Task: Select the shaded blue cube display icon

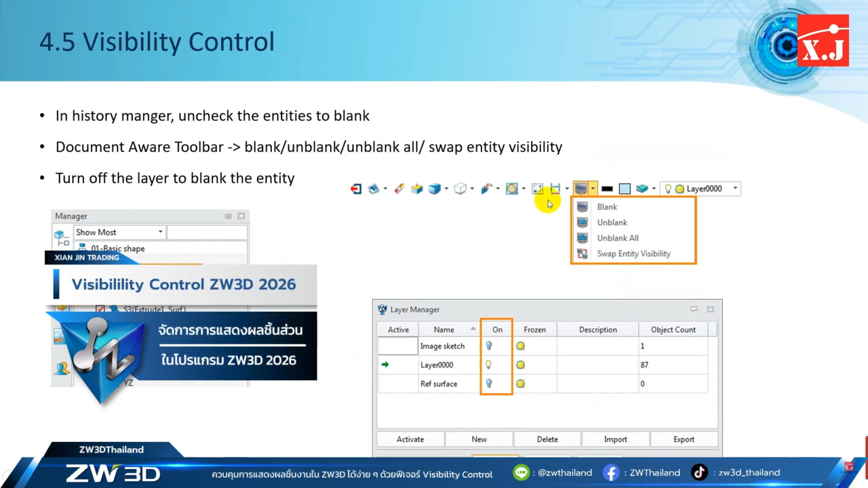Action: (435, 188)
